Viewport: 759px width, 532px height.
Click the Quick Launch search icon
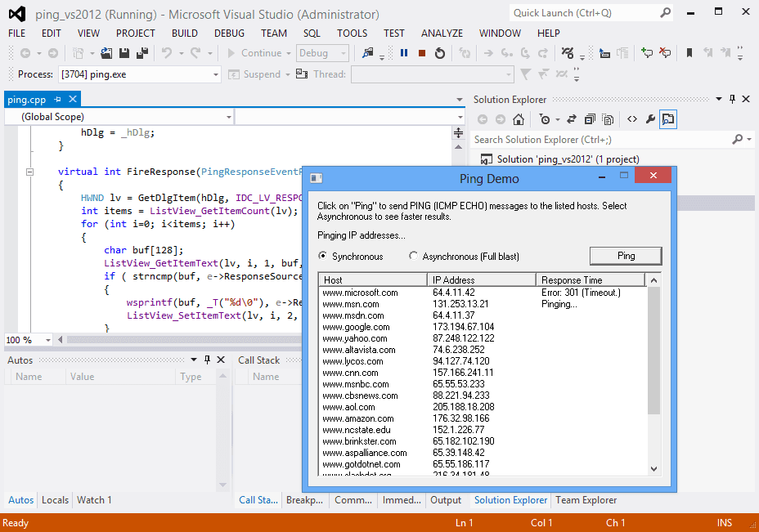[666, 12]
